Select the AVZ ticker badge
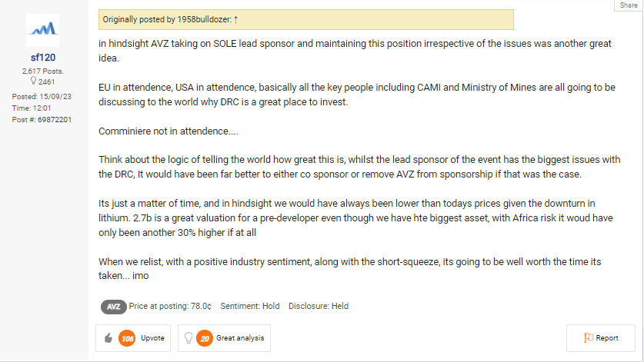 (x=113, y=306)
